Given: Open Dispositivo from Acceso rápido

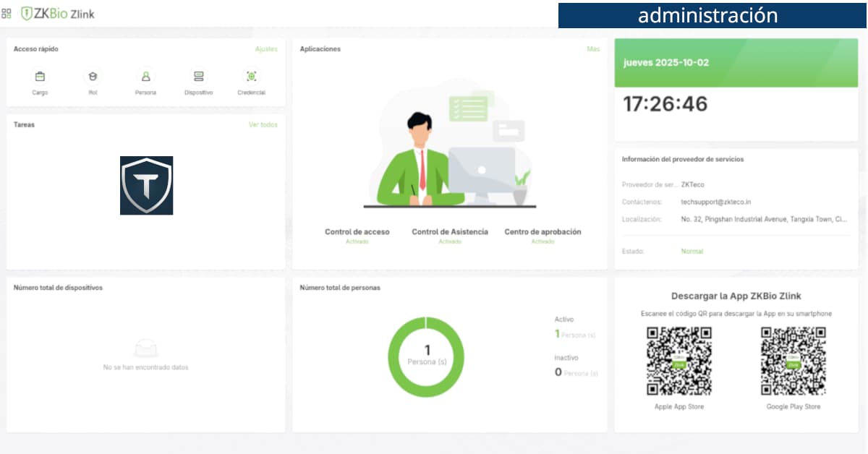Looking at the screenshot, I should pyautogui.click(x=198, y=76).
